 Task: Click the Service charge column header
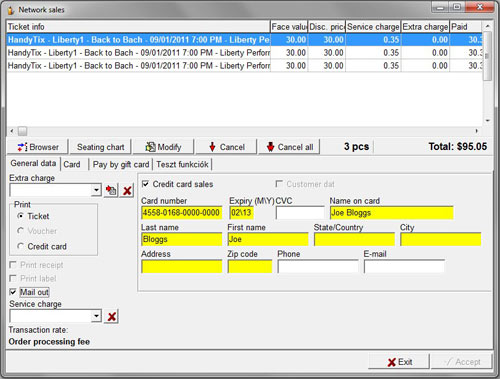(x=373, y=27)
